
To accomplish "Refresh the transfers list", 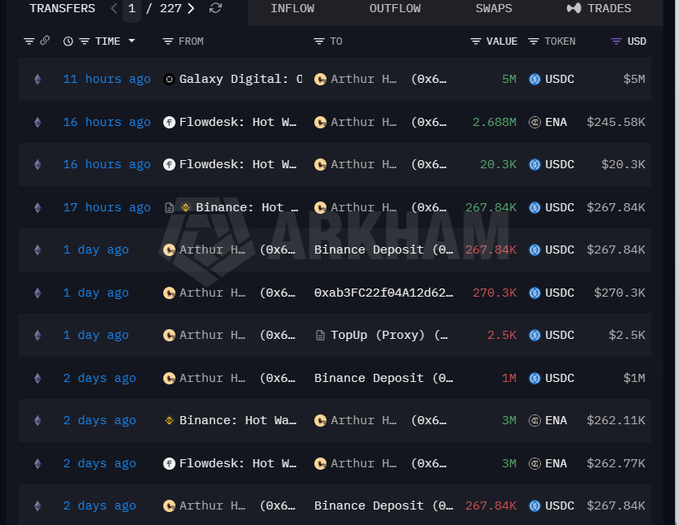I will [x=215, y=8].
